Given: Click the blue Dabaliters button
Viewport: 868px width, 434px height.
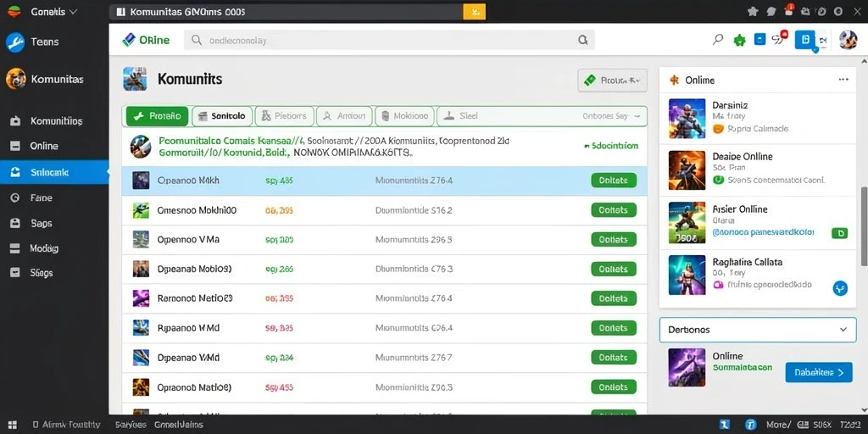Looking at the screenshot, I should click(x=819, y=373).
